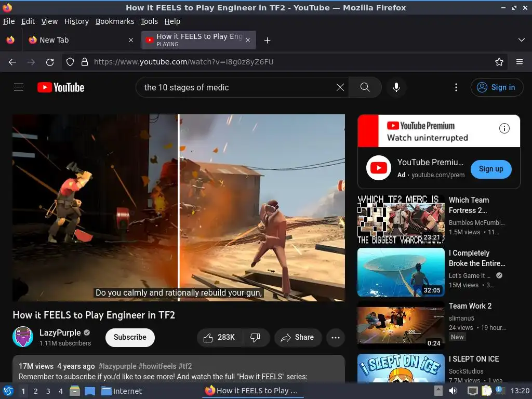Open the taskbar clipboard tray icon
This screenshot has height=399, width=532.
[x=486, y=391]
